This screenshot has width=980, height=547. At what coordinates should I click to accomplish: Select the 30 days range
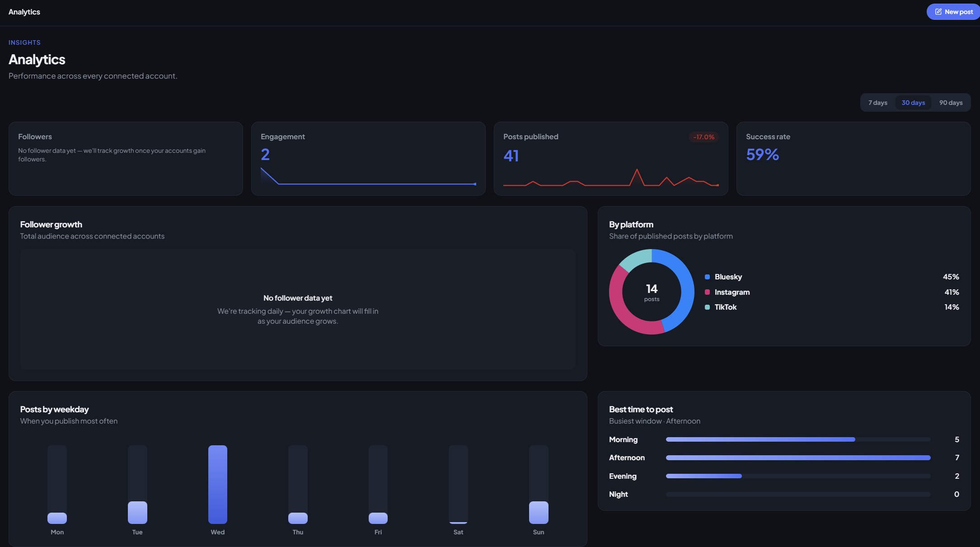point(913,103)
